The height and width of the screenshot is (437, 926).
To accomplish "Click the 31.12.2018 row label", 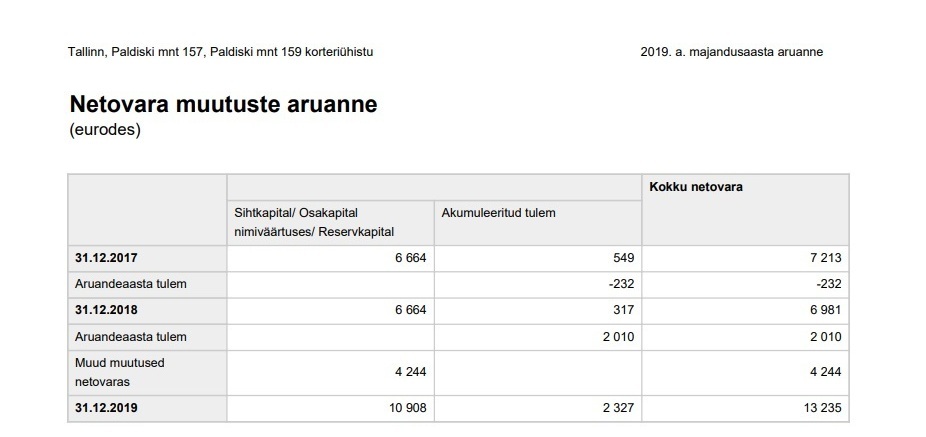I will point(106,310).
